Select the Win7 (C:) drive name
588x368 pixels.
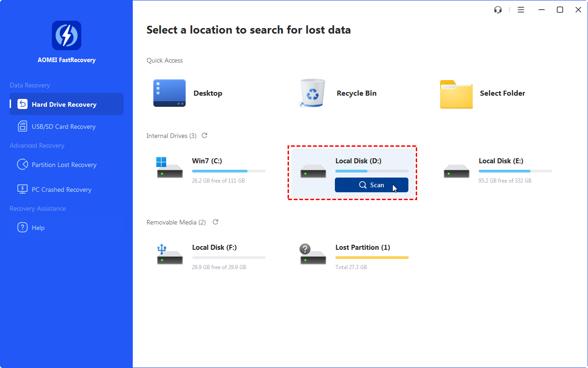(207, 161)
